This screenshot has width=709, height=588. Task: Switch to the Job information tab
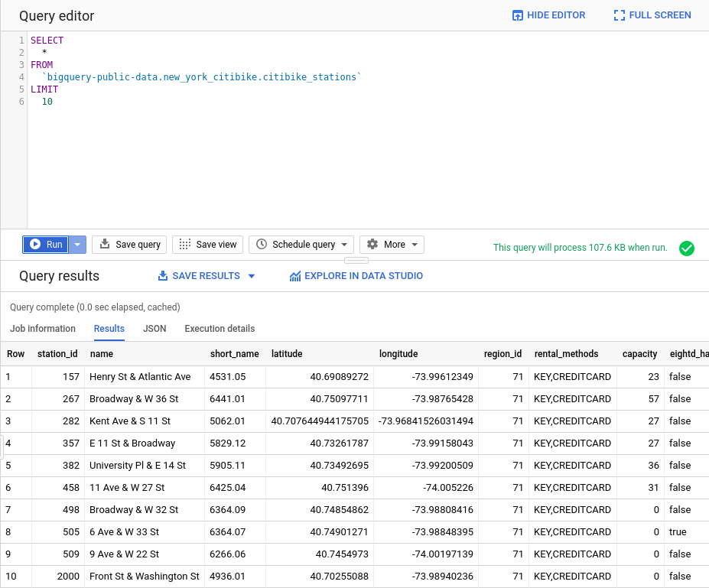tap(43, 329)
